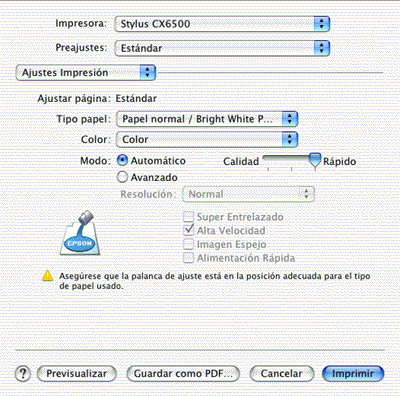This screenshot has width=400, height=396.
Task: Click the Previsualizar button
Action: [x=77, y=374]
